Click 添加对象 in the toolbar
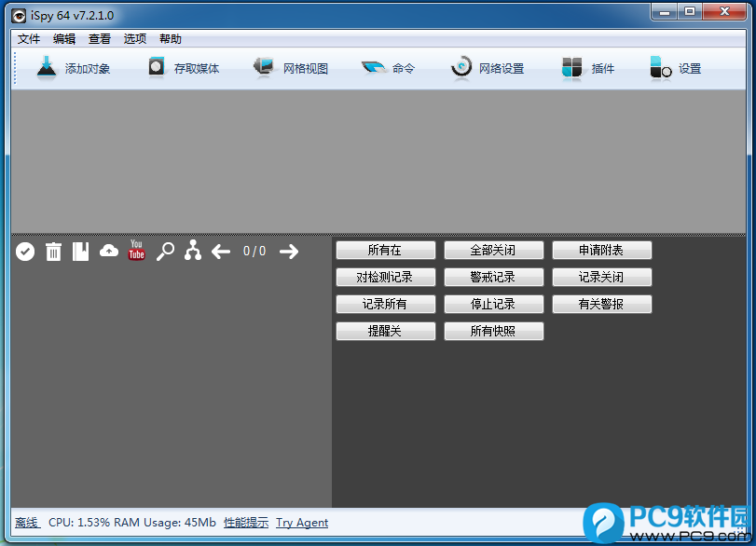This screenshot has width=756, height=546. click(x=74, y=68)
